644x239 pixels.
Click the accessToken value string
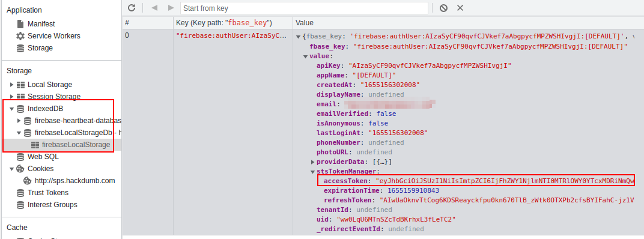click(505, 181)
